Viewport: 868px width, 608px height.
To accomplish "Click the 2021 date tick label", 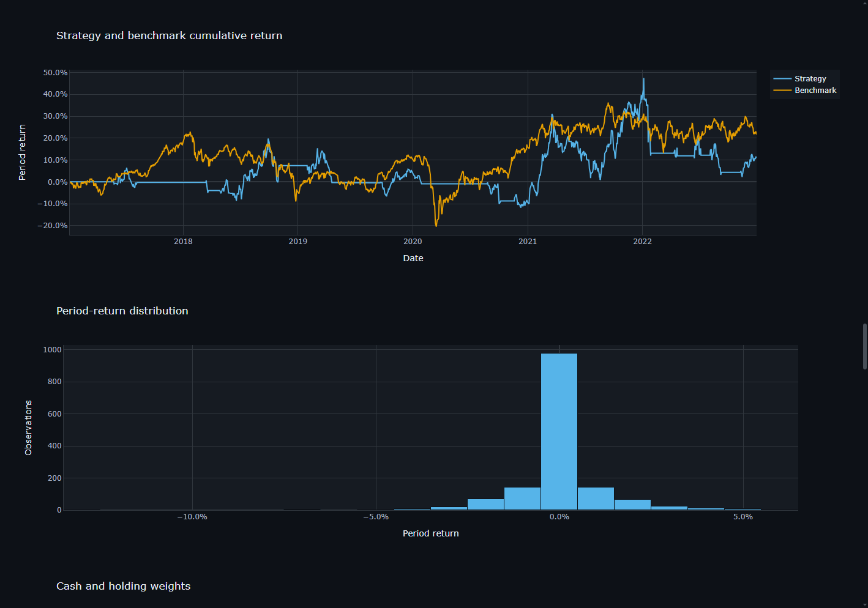I will 528,242.
